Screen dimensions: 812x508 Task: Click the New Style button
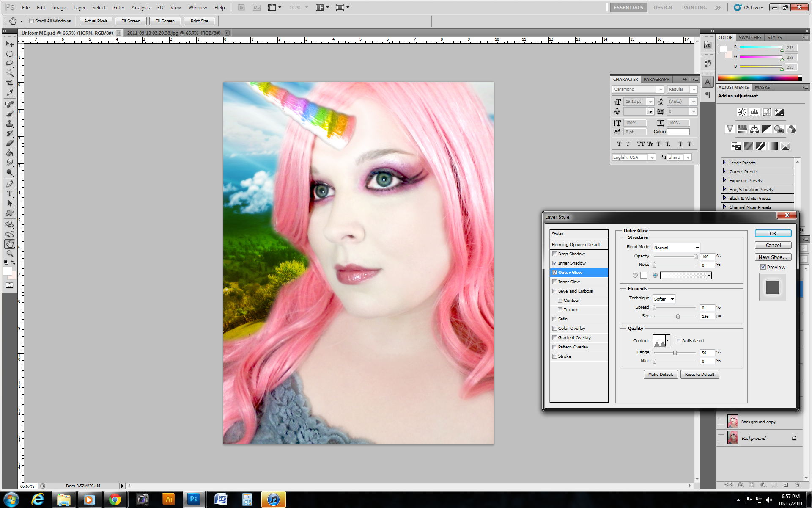[x=773, y=257]
